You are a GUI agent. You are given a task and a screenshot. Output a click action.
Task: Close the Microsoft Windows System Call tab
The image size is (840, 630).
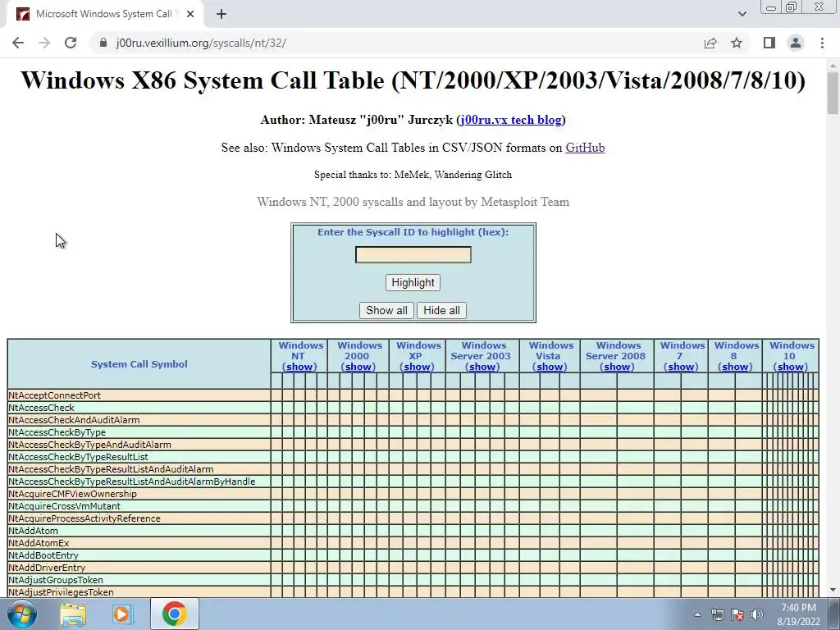click(x=190, y=14)
